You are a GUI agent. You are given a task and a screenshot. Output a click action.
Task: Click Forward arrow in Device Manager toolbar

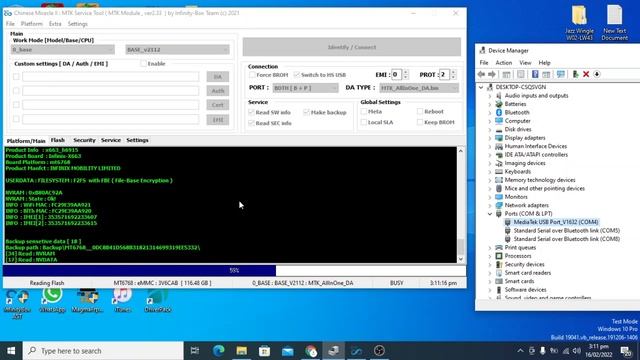point(492,74)
